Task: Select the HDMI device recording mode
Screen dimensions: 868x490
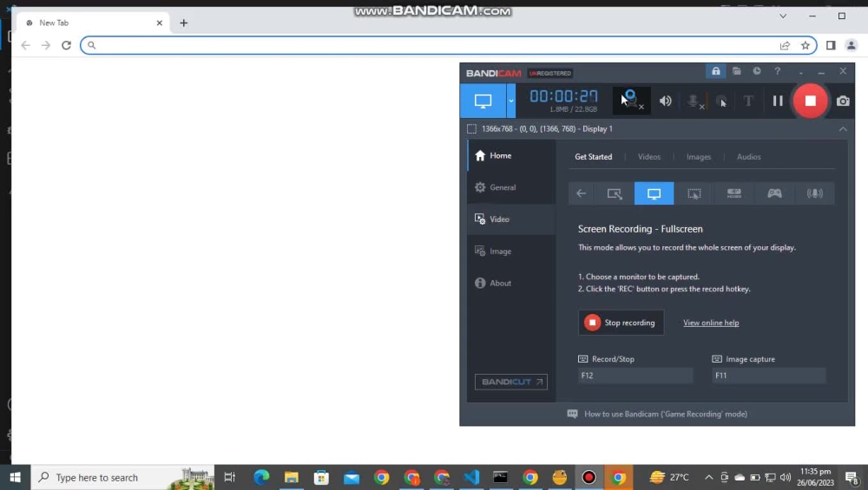Action: pos(734,193)
